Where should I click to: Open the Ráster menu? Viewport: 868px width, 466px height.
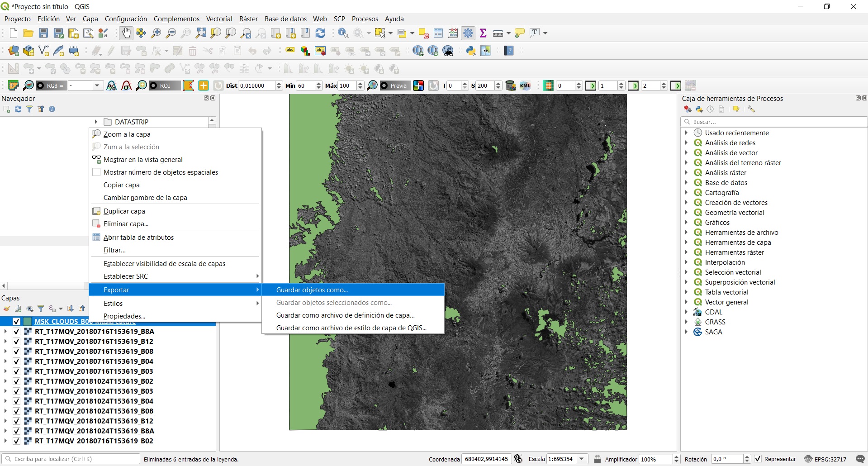pyautogui.click(x=248, y=19)
